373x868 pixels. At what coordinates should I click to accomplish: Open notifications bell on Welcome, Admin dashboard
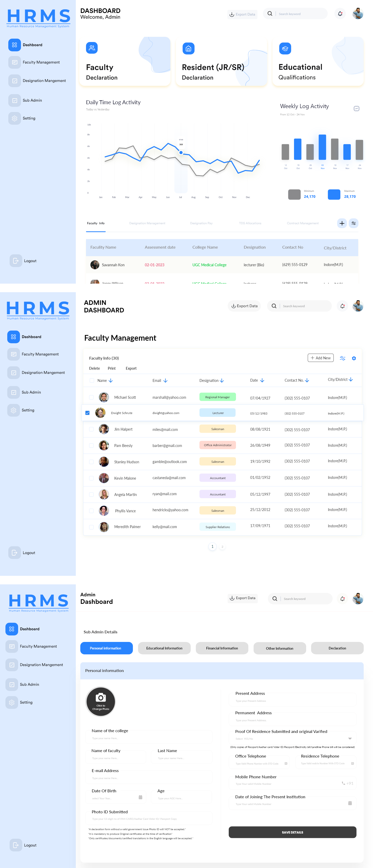click(340, 14)
